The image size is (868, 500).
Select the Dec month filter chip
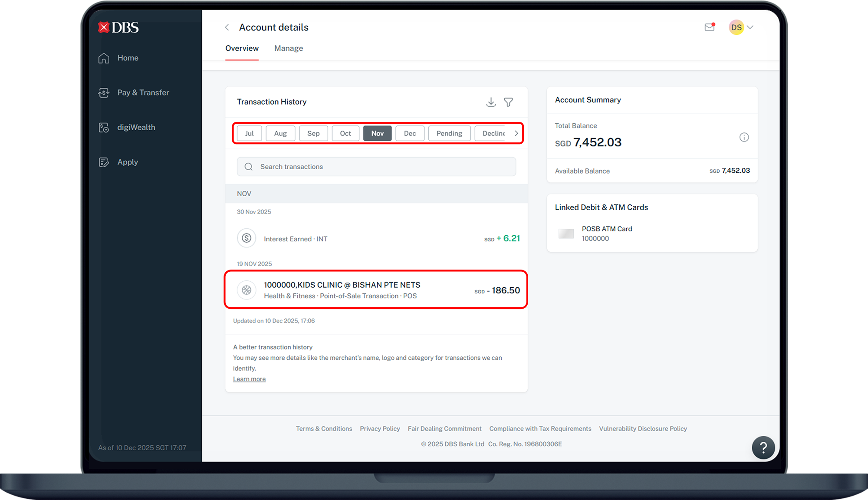[x=410, y=133]
